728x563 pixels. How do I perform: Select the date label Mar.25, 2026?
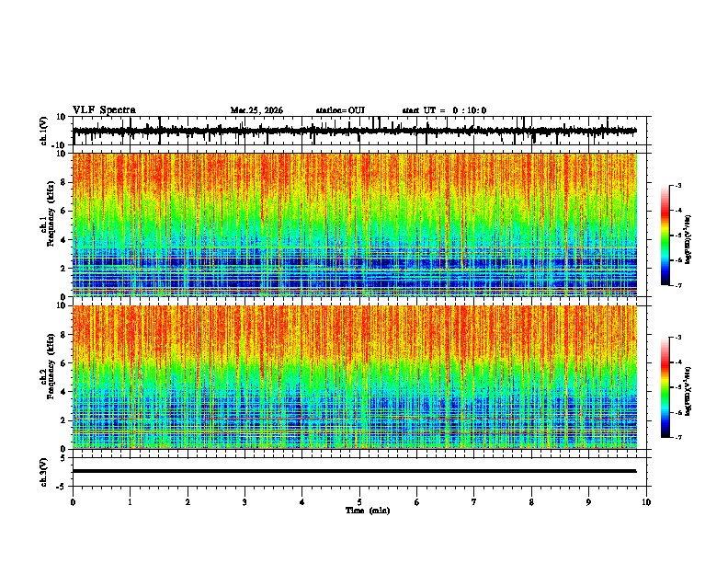(x=256, y=110)
